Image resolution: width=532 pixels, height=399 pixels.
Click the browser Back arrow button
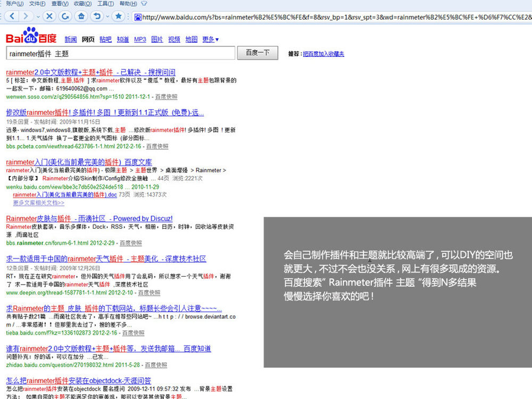12,16
